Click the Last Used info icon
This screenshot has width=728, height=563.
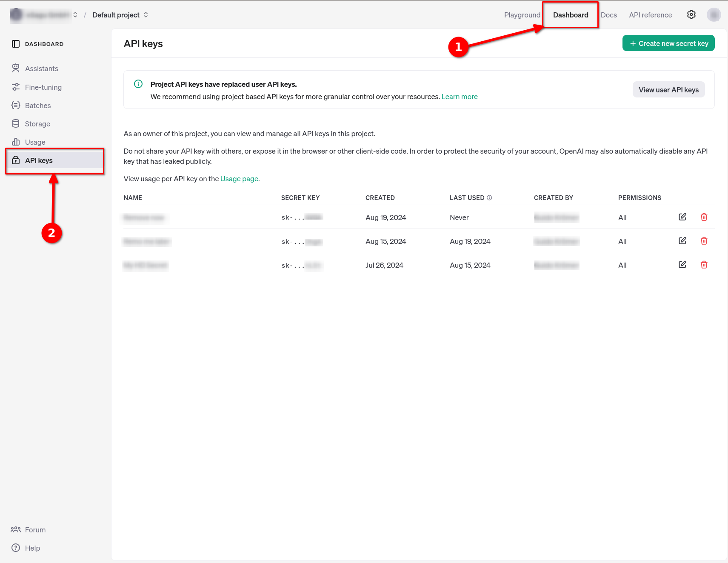coord(489,198)
